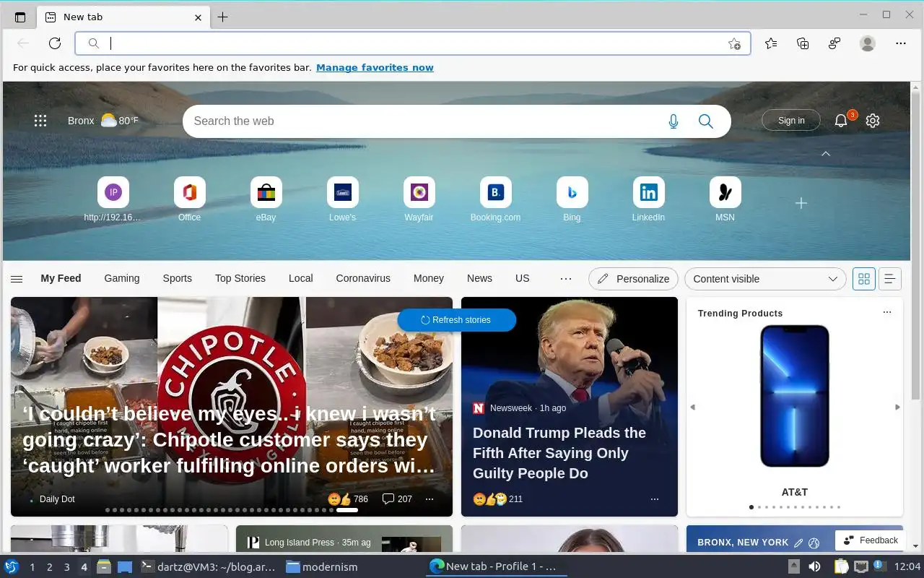This screenshot has width=924, height=578.
Task: Open the Wayfair quick link tile
Action: click(419, 199)
